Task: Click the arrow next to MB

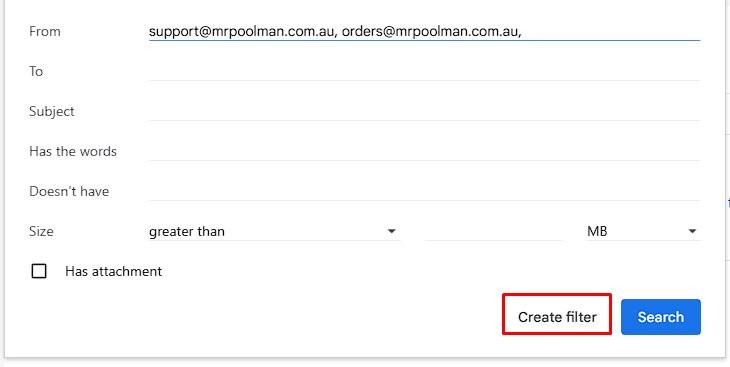Action: pyautogui.click(x=692, y=231)
